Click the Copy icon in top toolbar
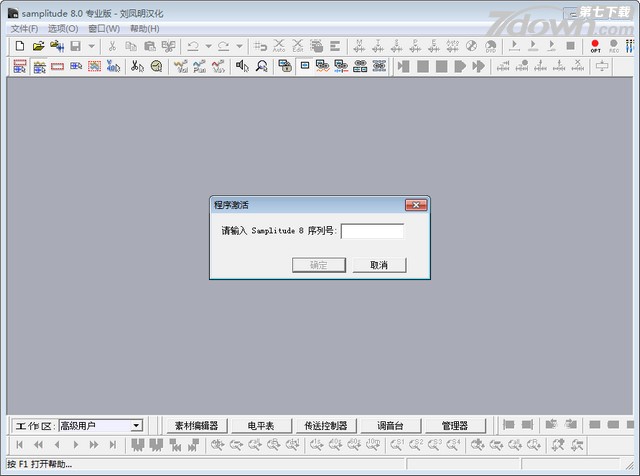The image size is (640, 476). pos(131,46)
